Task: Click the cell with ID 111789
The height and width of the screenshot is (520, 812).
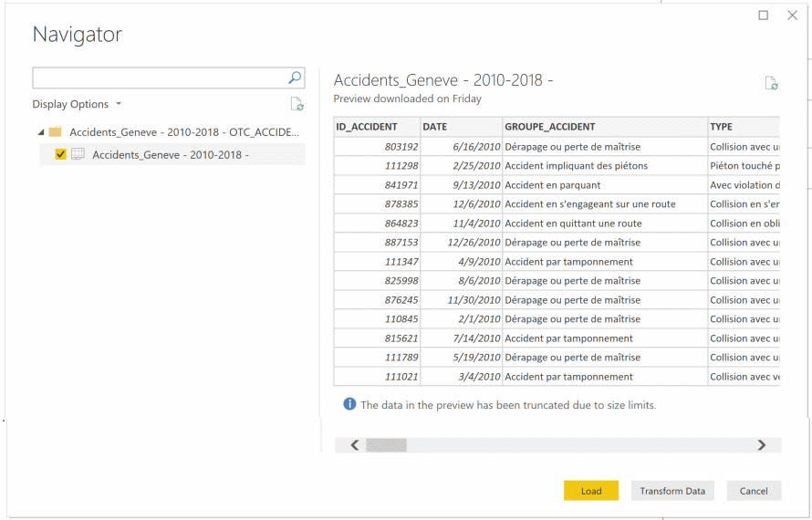Action: [x=377, y=358]
